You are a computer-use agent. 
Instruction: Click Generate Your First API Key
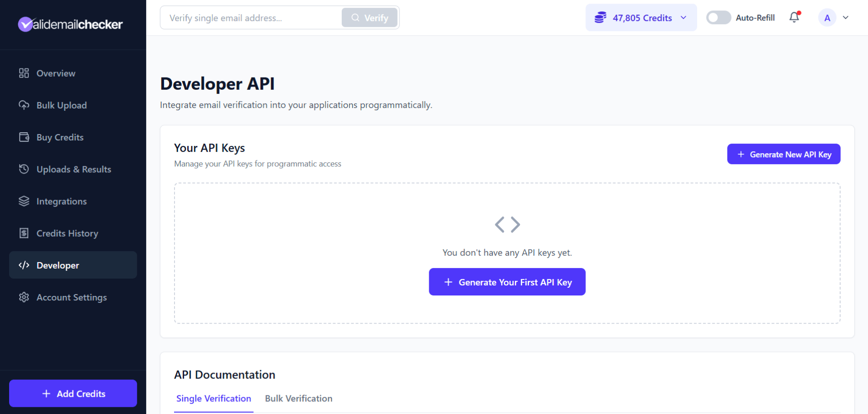point(507,282)
